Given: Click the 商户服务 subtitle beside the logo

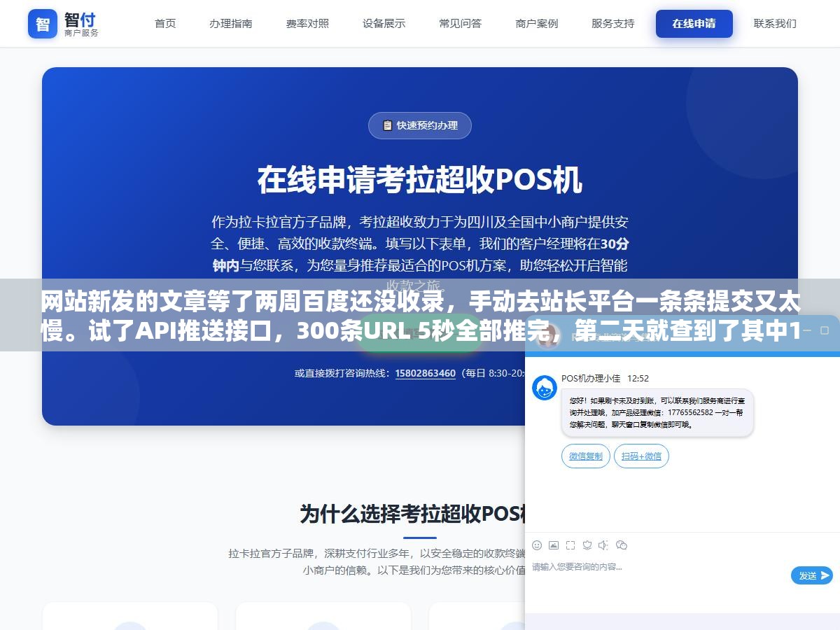Looking at the screenshot, I should [81, 33].
